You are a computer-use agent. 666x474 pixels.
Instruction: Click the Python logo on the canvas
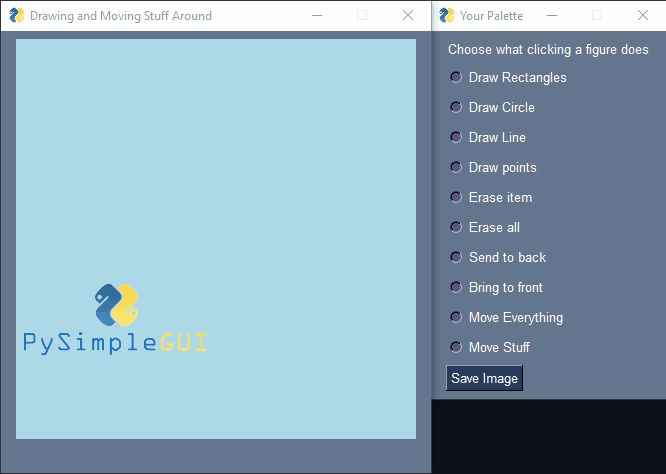116,305
